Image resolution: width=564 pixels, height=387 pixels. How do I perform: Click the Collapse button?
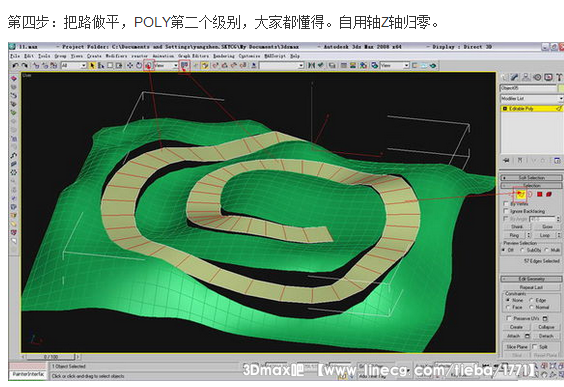tap(546, 327)
